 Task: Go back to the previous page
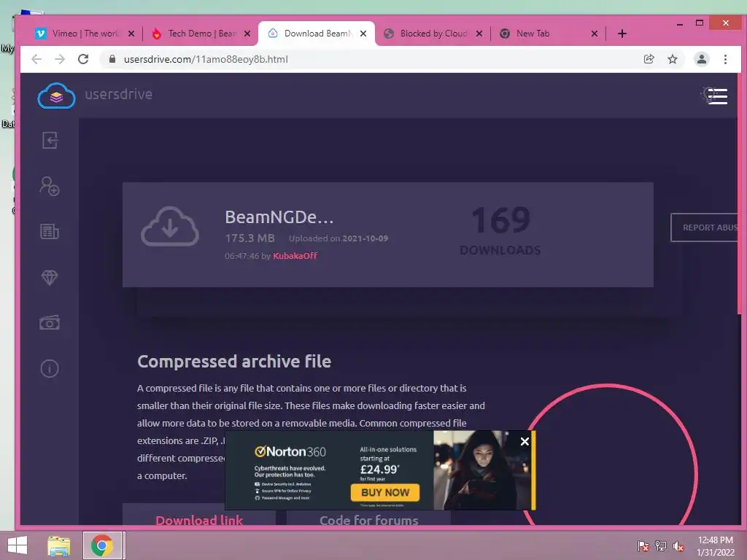[36, 59]
